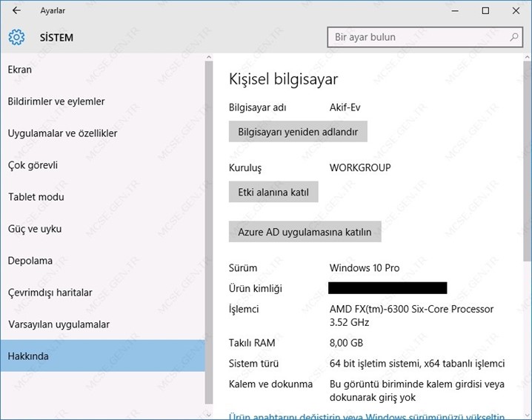Click the 'Takılı RAM' label

click(252, 343)
